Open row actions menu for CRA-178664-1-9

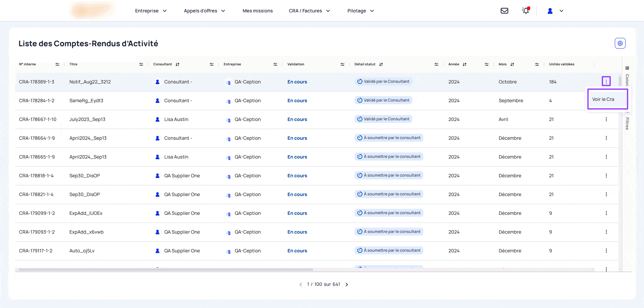606,138
